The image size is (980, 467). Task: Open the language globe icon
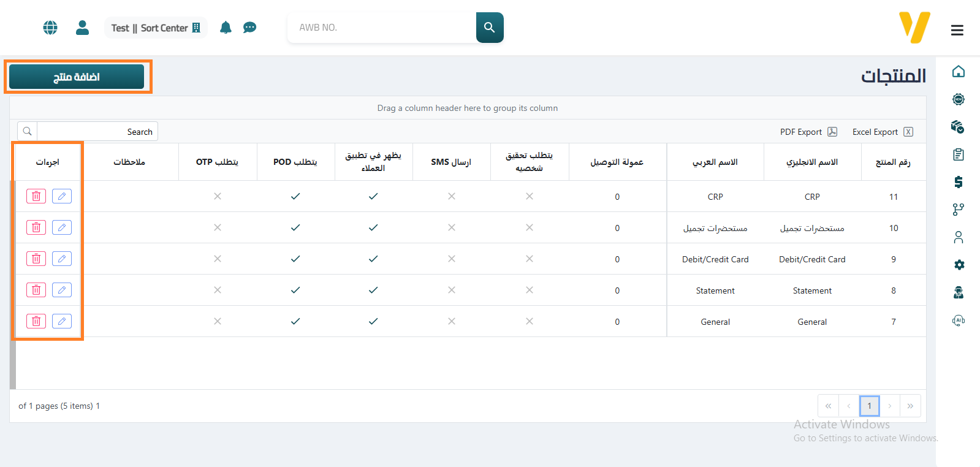[x=50, y=28]
